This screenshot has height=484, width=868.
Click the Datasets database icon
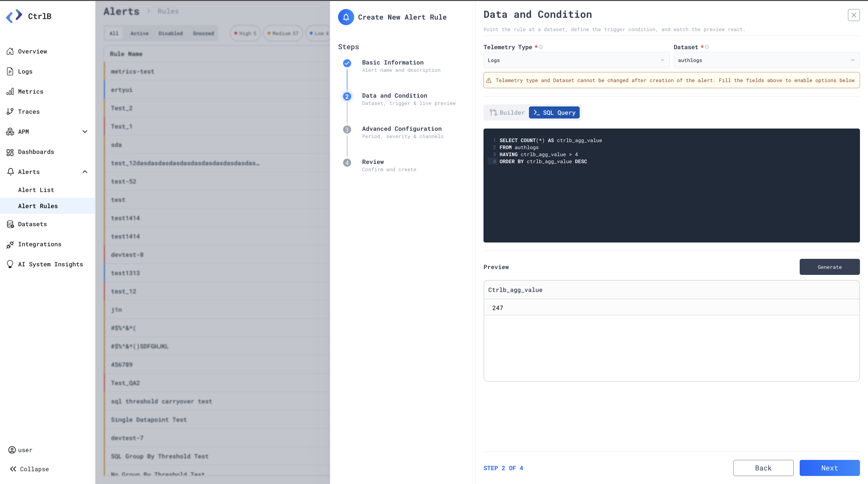click(10, 224)
